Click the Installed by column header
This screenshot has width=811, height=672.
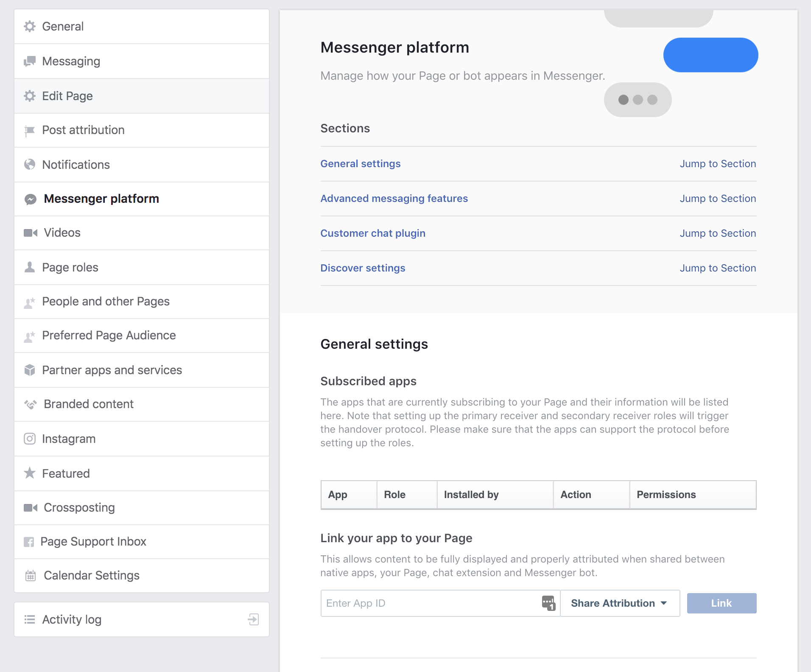(x=495, y=495)
